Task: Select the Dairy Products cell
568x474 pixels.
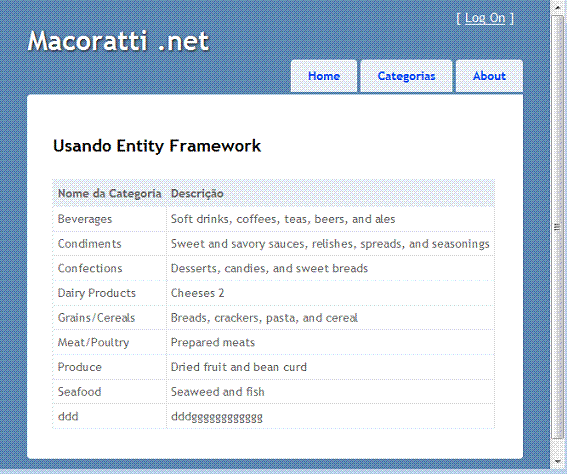Action: click(109, 293)
